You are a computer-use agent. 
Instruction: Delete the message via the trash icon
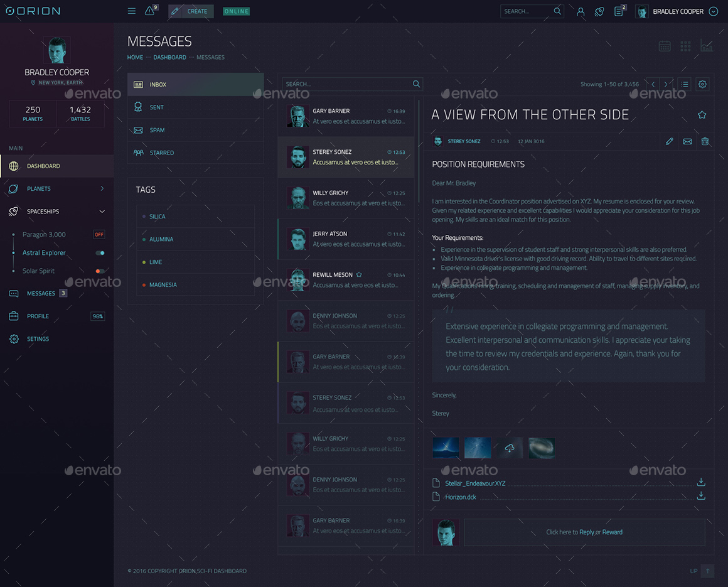click(705, 141)
